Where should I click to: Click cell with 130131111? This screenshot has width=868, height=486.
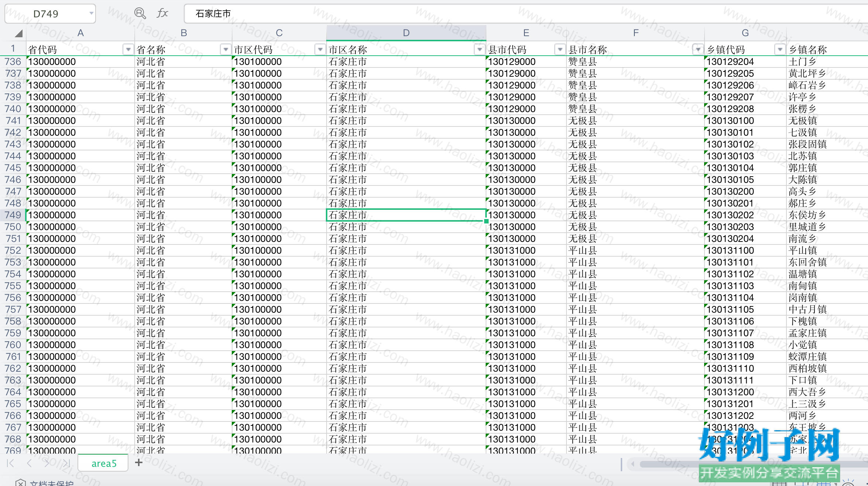click(745, 380)
